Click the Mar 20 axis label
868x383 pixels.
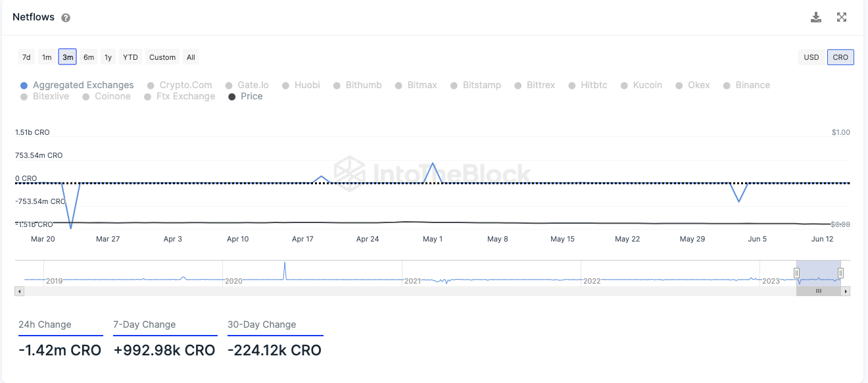[43, 239]
